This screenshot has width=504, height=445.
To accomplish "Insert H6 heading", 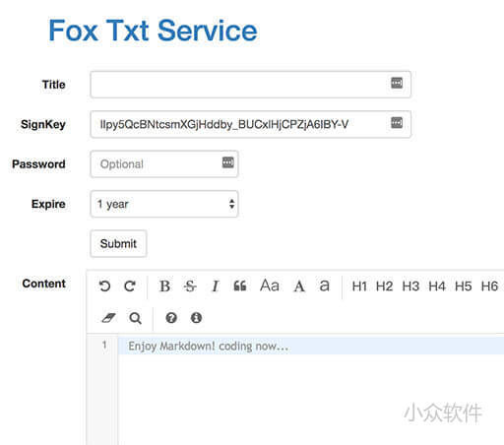I will tap(489, 286).
